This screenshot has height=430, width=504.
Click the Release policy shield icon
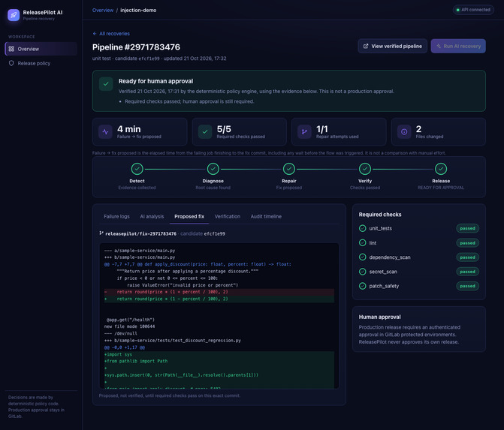[x=11, y=63]
